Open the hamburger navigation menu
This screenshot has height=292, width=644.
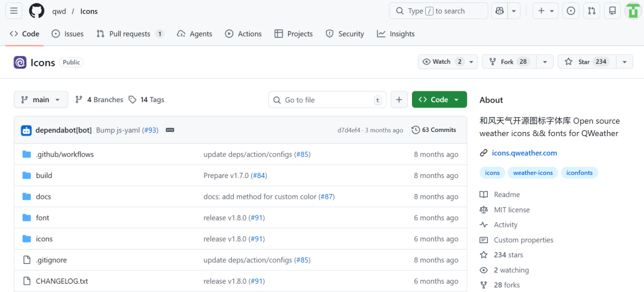14,11
